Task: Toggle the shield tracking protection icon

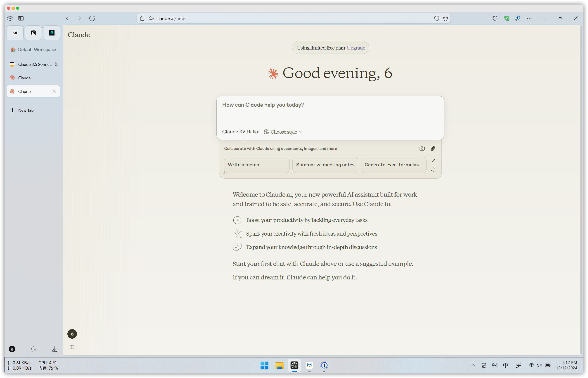Action: (436, 18)
